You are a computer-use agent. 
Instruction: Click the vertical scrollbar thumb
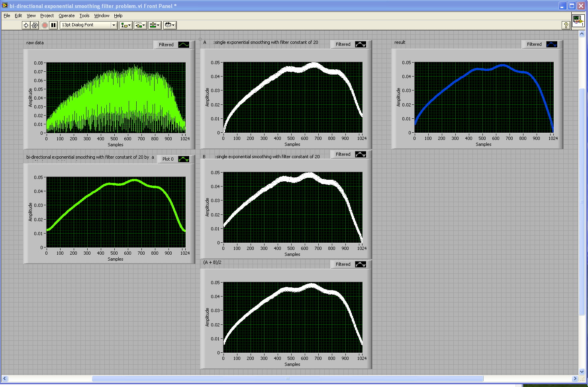[582, 201]
